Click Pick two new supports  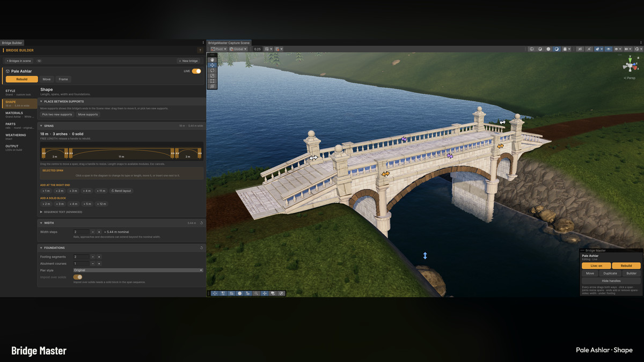[57, 114]
